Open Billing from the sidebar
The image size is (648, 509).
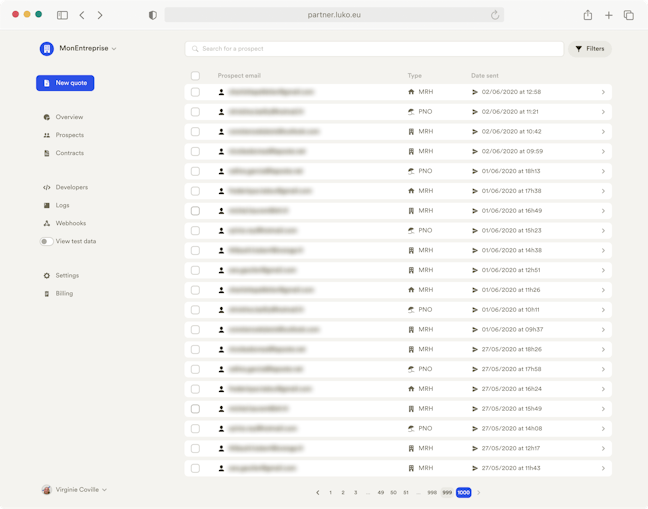click(x=64, y=293)
